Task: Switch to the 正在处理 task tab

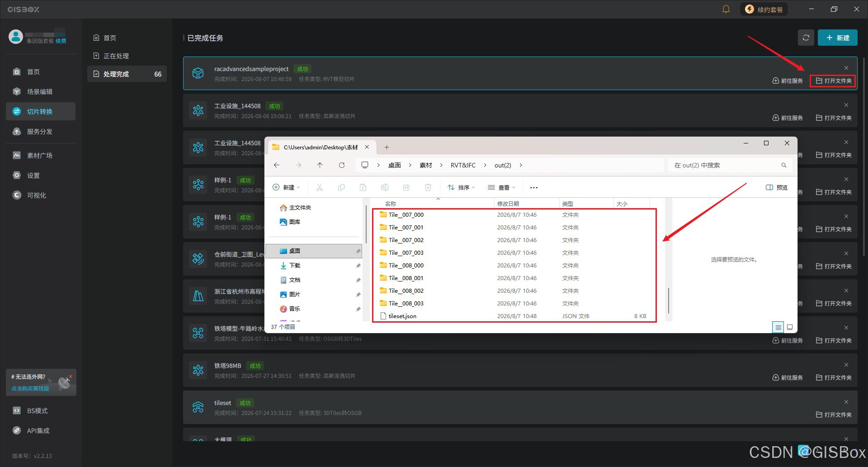Action: pyautogui.click(x=127, y=56)
